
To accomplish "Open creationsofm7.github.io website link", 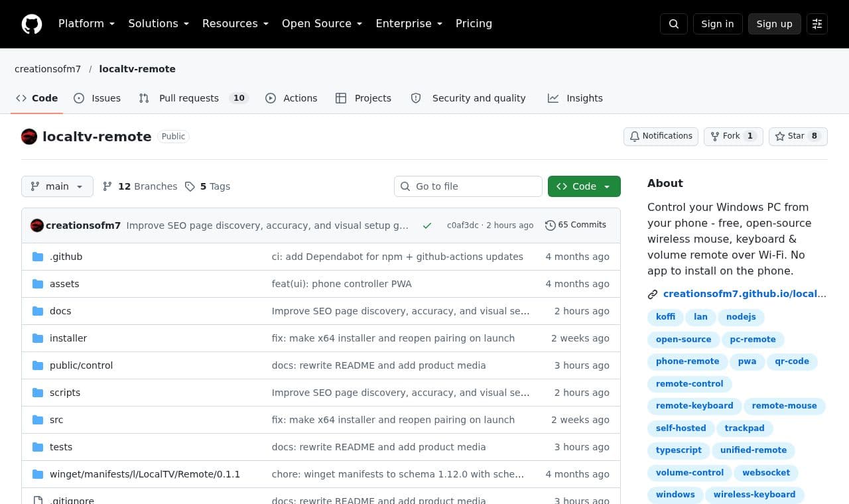I will (x=744, y=294).
